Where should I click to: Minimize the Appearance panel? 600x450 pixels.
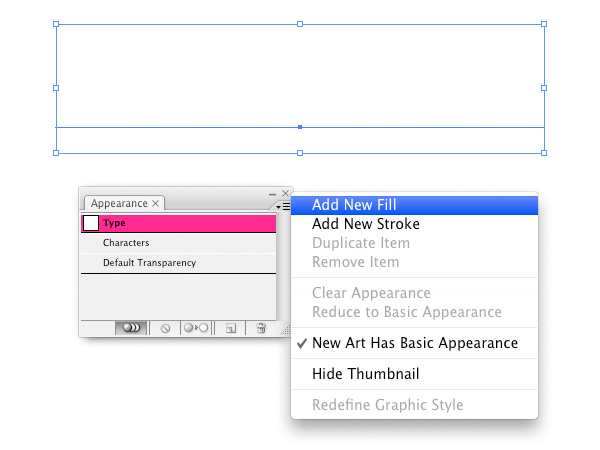(273, 193)
